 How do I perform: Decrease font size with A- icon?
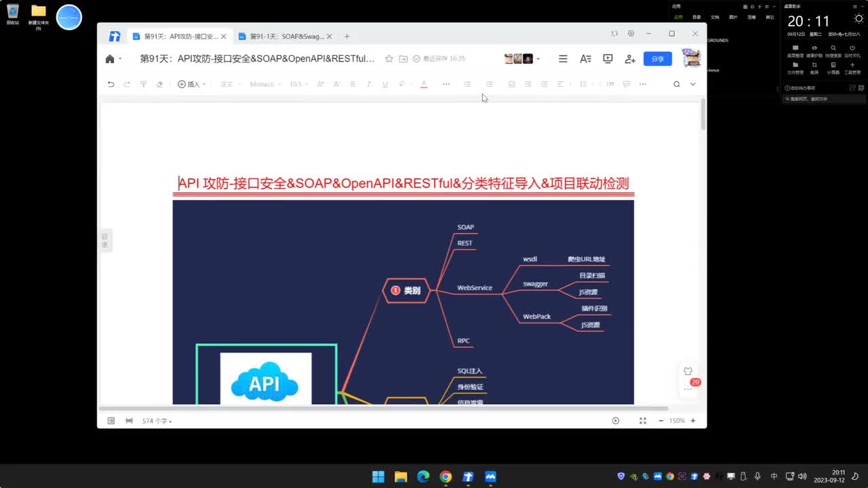(336, 84)
